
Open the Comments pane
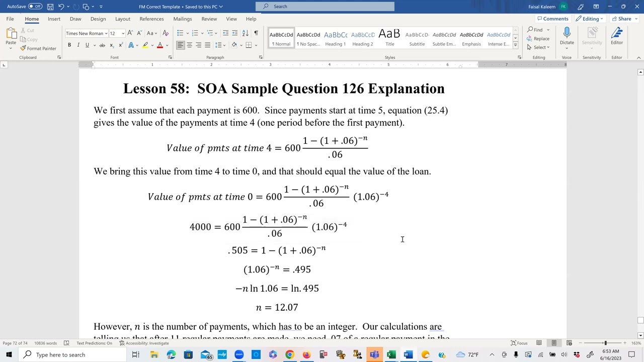(552, 19)
